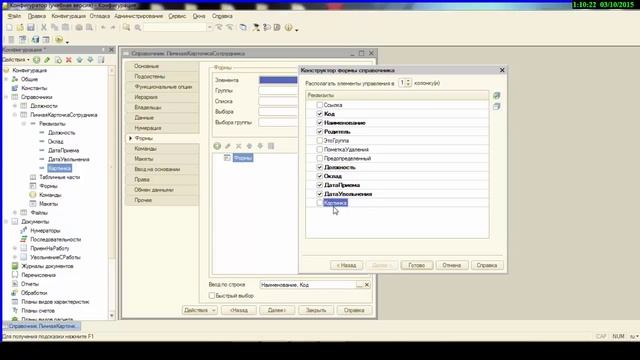The width and height of the screenshot is (640, 360).
Task: Collapse the ЛичнаяКарточкаСотрудника tree node
Action: click(15, 115)
